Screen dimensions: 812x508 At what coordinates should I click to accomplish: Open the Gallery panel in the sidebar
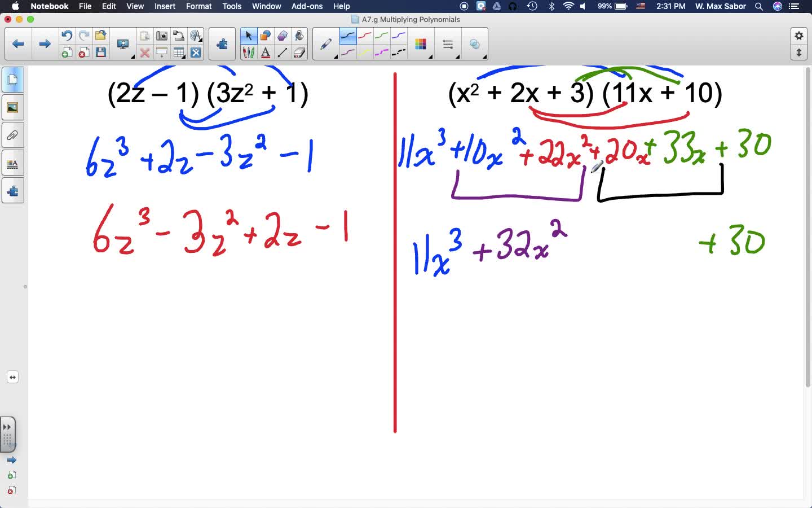[x=12, y=107]
